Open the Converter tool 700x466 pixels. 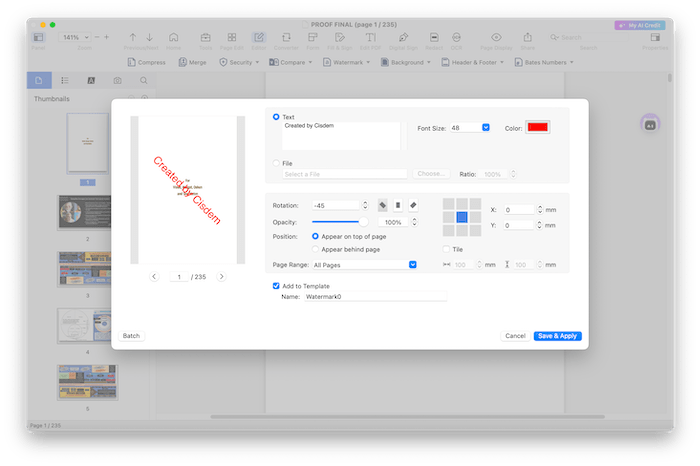(286, 37)
